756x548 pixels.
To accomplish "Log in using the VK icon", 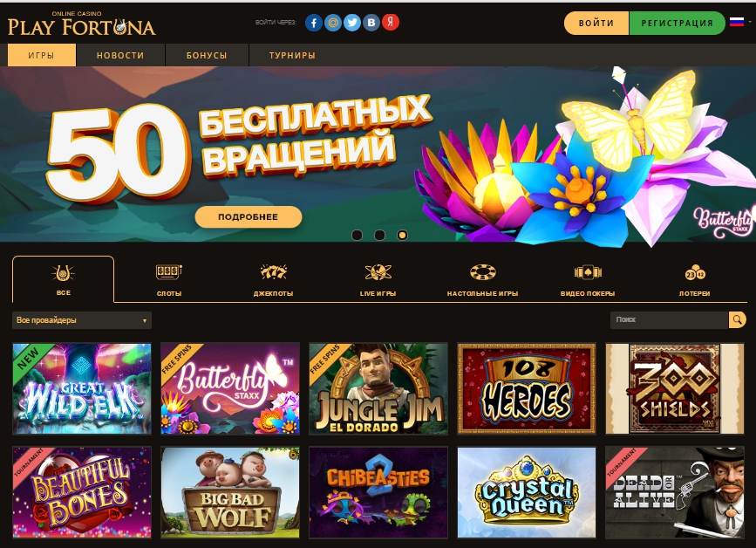I will [371, 23].
